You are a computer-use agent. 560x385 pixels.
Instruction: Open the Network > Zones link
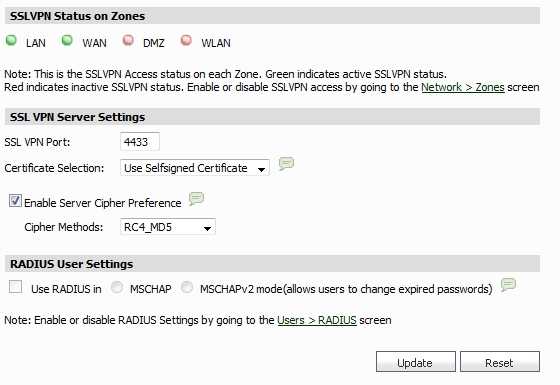(463, 87)
